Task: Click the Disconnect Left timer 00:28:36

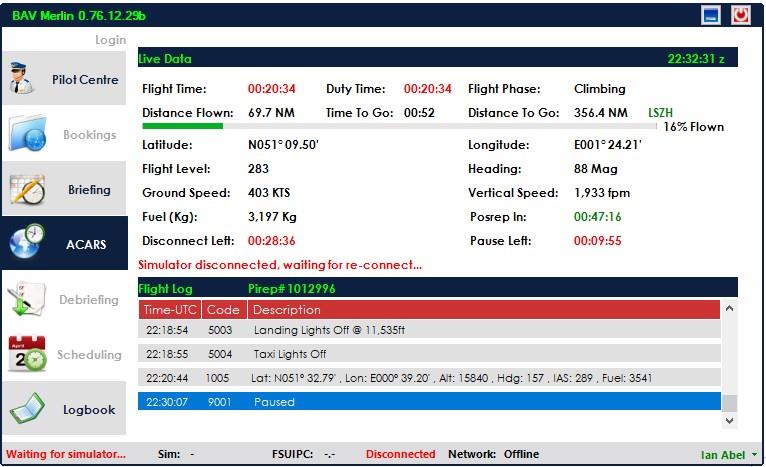Action: pyautogui.click(x=272, y=241)
